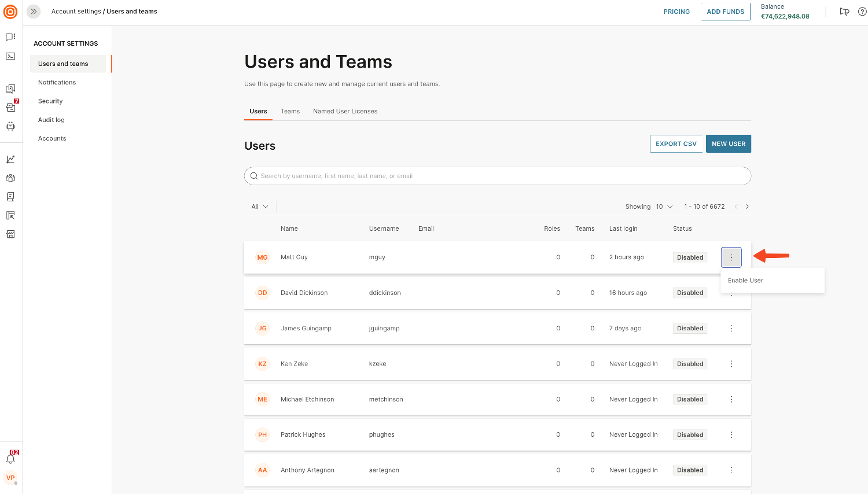Open the robot bot icon in sidebar
The height and width of the screenshot is (494, 868).
click(x=10, y=126)
